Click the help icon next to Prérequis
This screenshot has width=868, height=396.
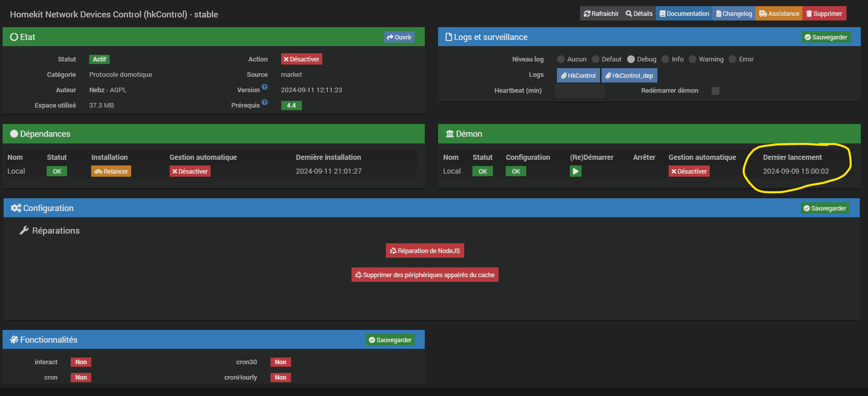click(x=264, y=102)
